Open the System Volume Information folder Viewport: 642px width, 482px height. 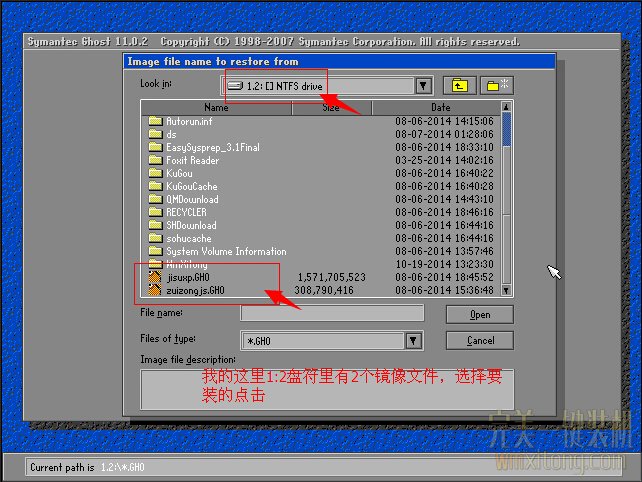(225, 251)
